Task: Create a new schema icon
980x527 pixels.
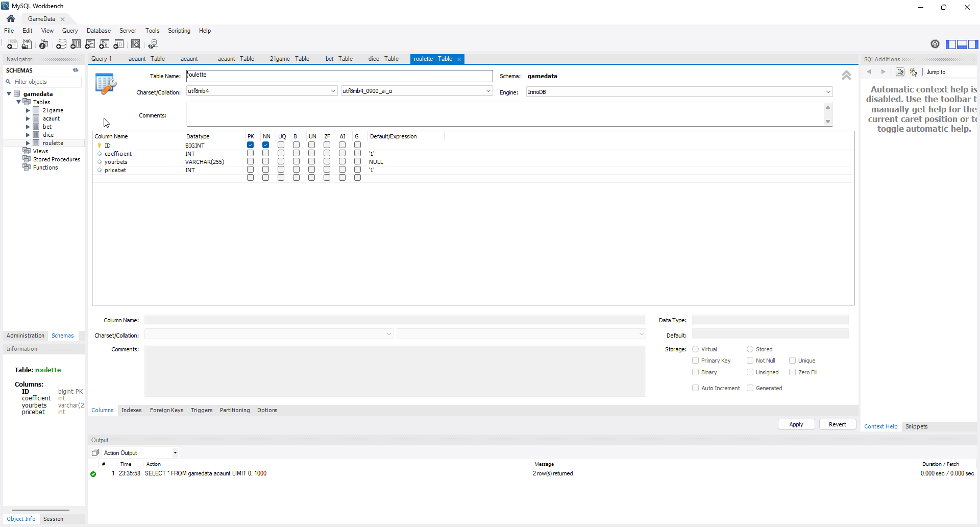Action: tap(61, 44)
